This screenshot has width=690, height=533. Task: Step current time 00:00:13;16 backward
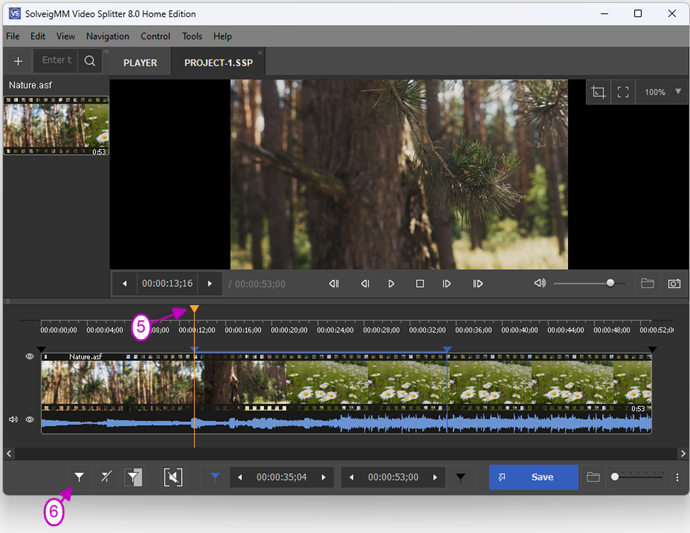click(125, 284)
